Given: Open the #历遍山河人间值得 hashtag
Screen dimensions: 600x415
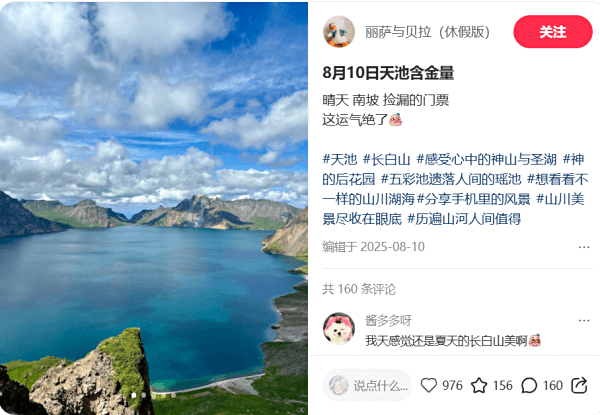Looking at the screenshot, I should (x=464, y=219).
